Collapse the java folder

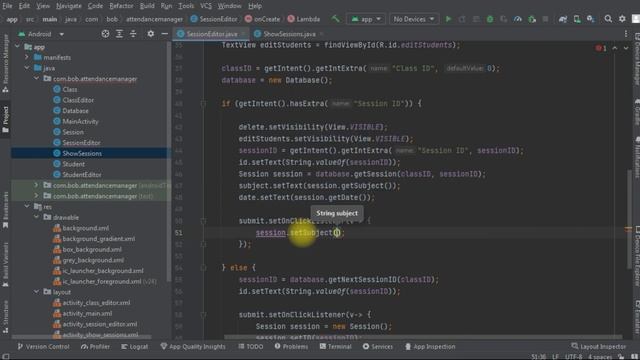27,68
